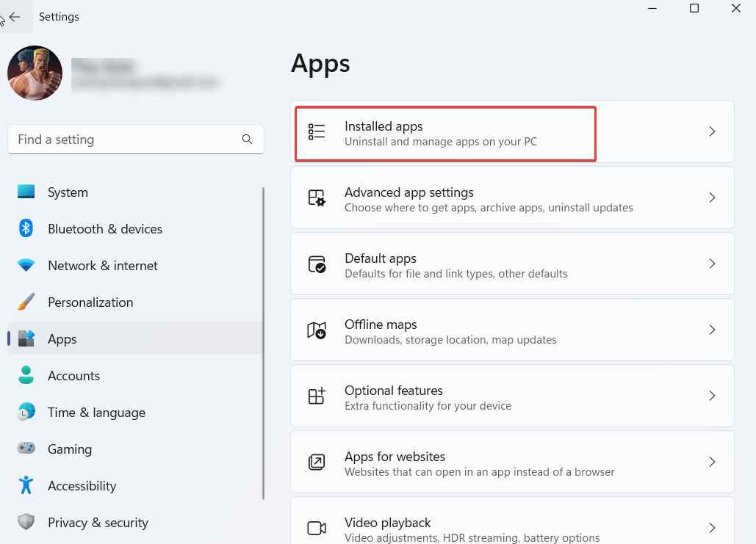Click the Default apps checkmark icon
Image resolution: width=756 pixels, height=544 pixels.
pyautogui.click(x=317, y=264)
